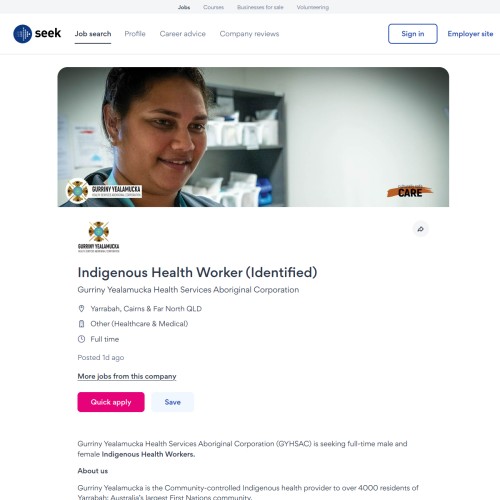
Task: Open Businesses for sale link
Action: coord(260,7)
